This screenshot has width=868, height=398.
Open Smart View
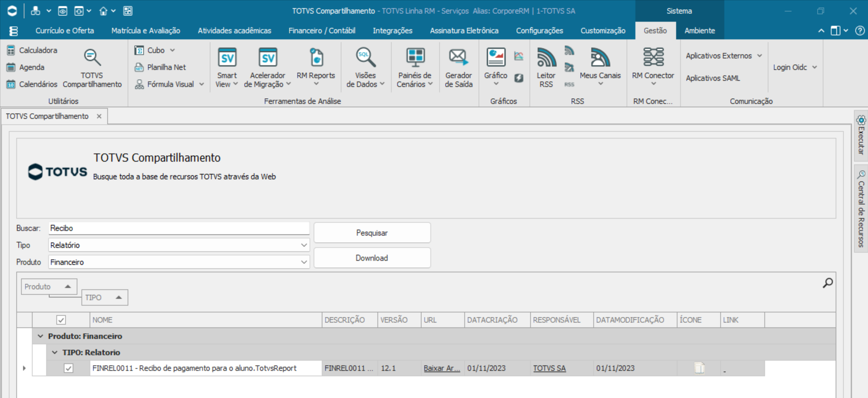(227, 68)
